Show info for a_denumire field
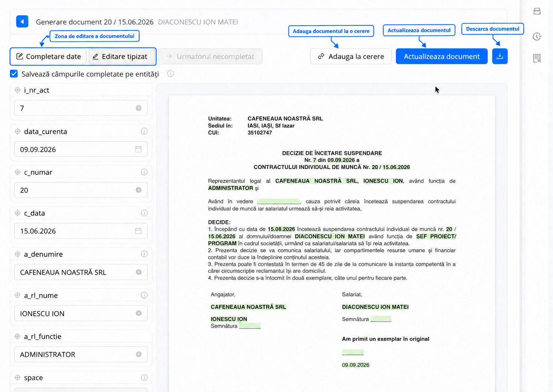This screenshot has width=553, height=392. click(x=144, y=254)
